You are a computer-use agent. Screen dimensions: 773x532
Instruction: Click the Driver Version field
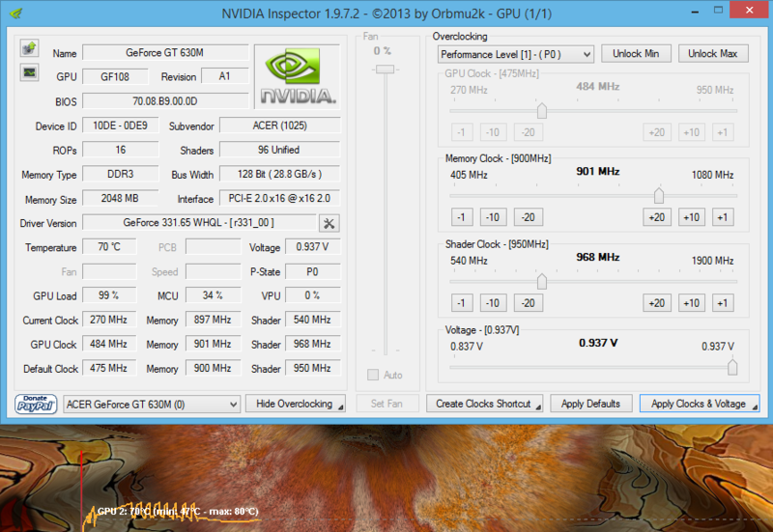click(199, 223)
